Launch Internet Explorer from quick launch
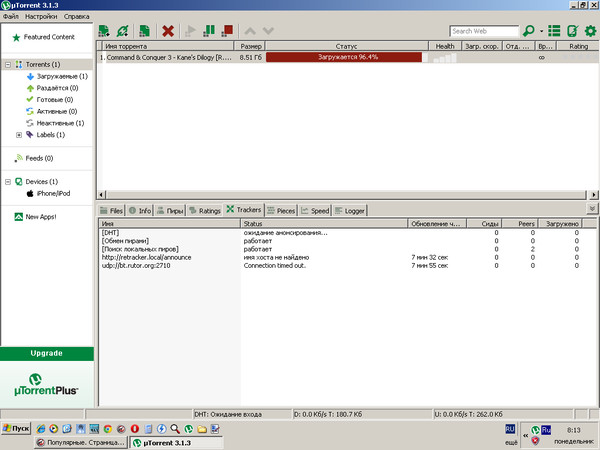Image resolution: width=600 pixels, height=450 pixels. (41, 429)
